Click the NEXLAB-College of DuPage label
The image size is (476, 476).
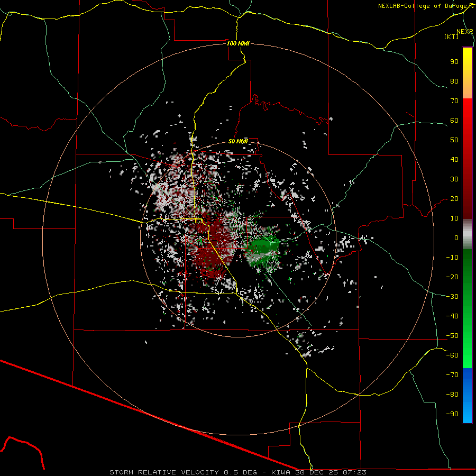pos(425,6)
